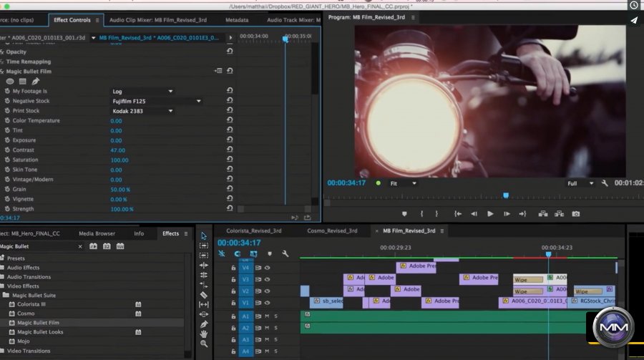Click Effect Controls timeline playhead
644x360 pixels.
click(285, 39)
